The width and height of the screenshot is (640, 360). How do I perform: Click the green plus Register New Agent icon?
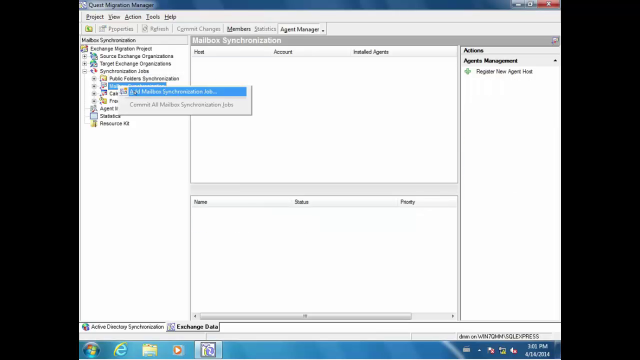(468, 71)
